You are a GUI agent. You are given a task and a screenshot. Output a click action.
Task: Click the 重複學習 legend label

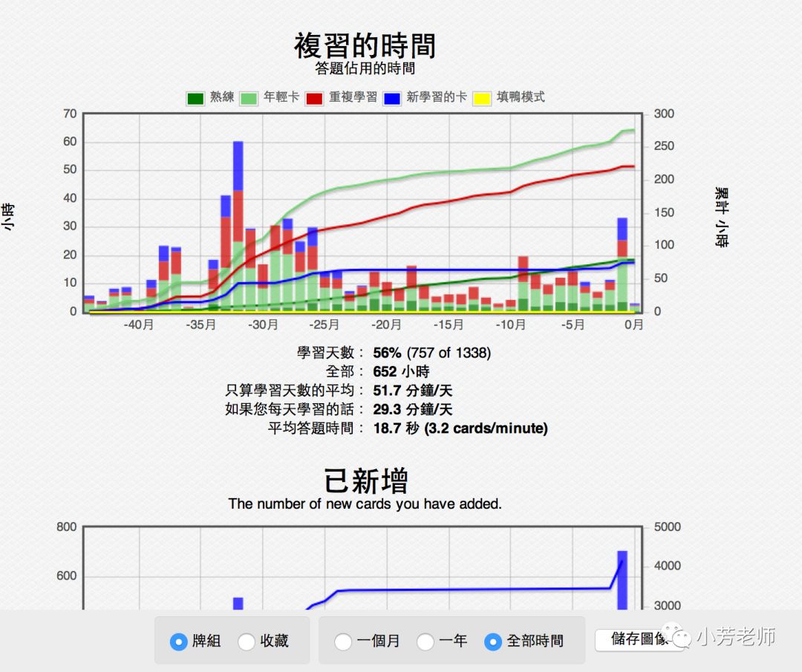(x=353, y=97)
